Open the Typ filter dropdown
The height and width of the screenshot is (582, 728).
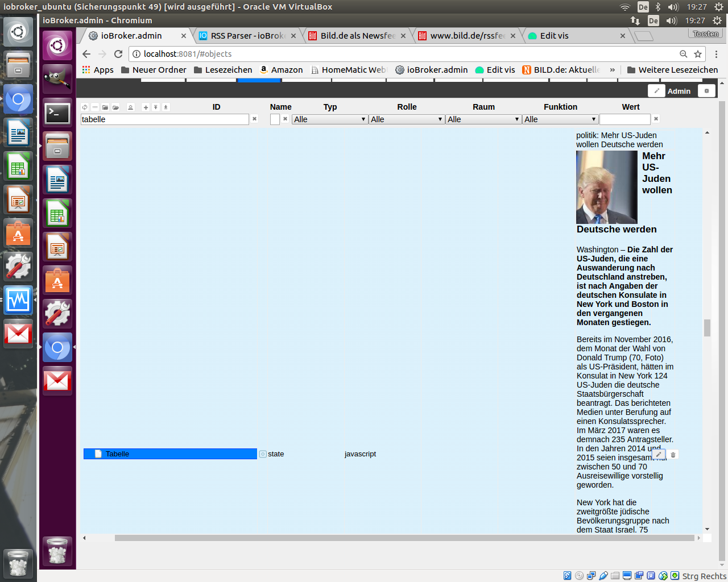click(x=330, y=119)
